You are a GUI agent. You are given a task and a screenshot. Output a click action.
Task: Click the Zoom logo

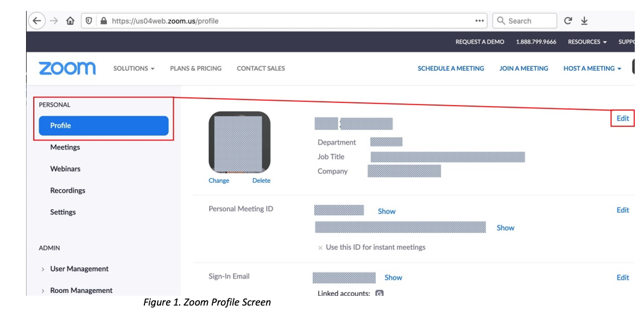[x=67, y=69]
